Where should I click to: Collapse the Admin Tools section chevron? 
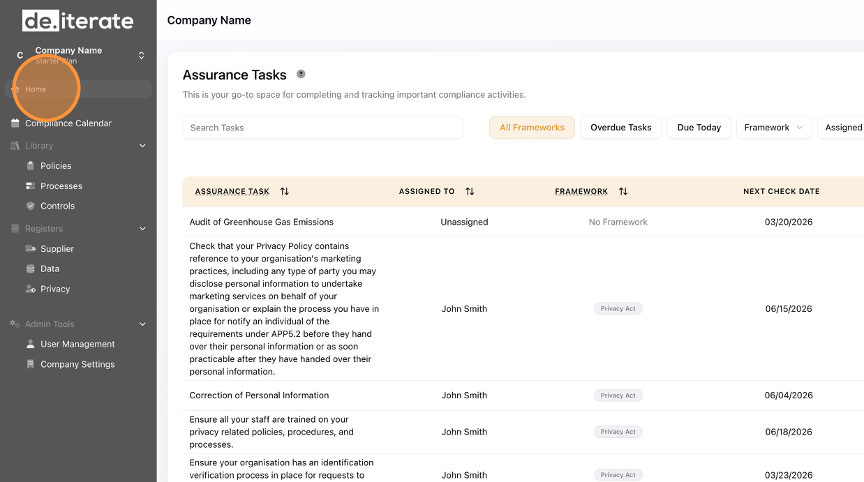click(142, 324)
